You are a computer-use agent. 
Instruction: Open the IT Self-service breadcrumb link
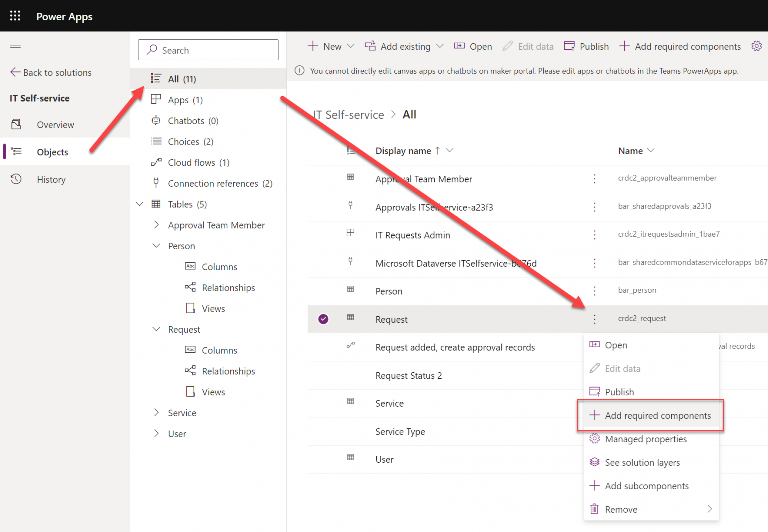click(x=348, y=114)
